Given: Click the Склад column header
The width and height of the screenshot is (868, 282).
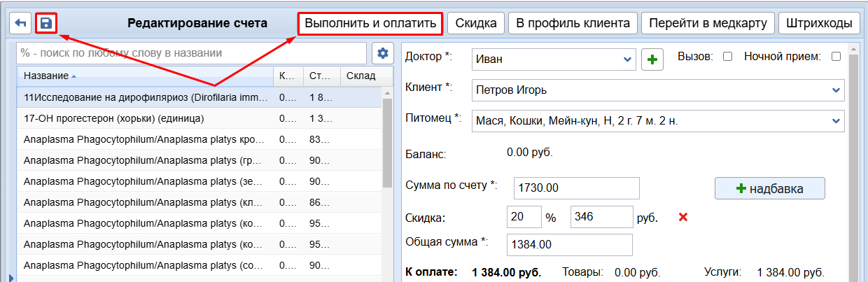Looking at the screenshot, I should point(360,76).
